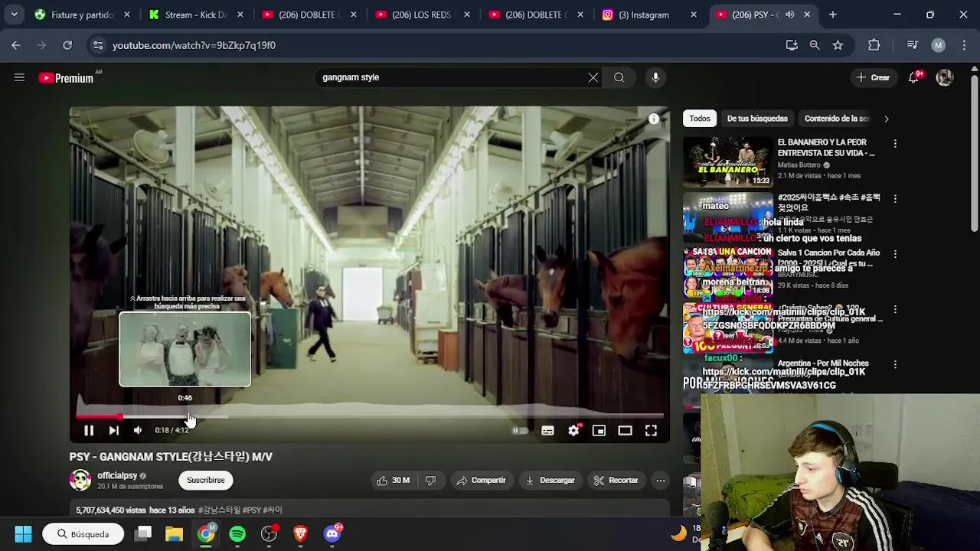The image size is (980, 551).
Task: Switch to Fixture y partidos tab
Action: [x=83, y=15]
